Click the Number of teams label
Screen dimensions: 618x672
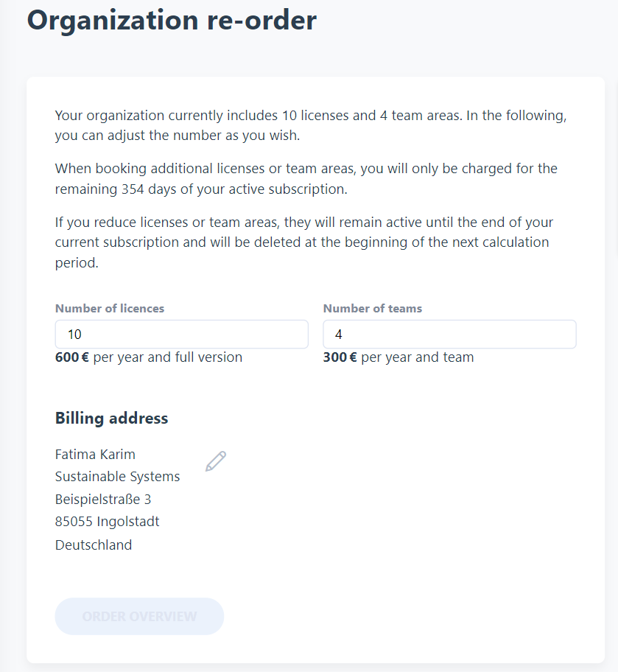tap(373, 309)
